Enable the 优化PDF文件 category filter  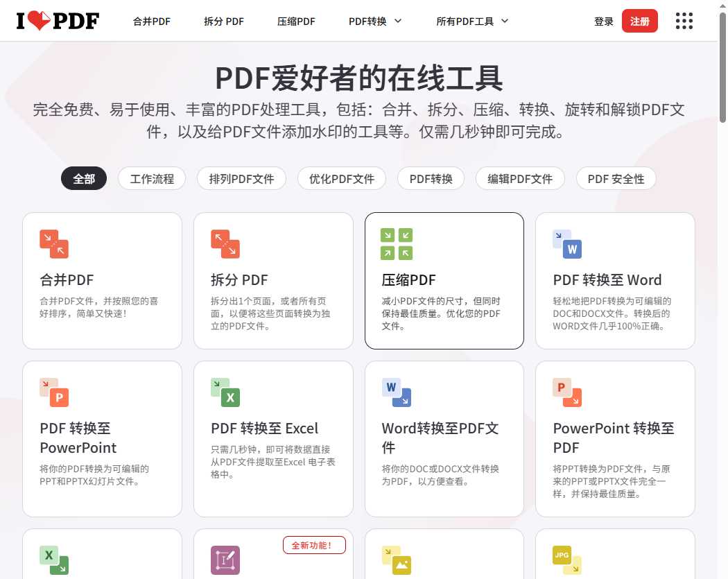coord(341,178)
